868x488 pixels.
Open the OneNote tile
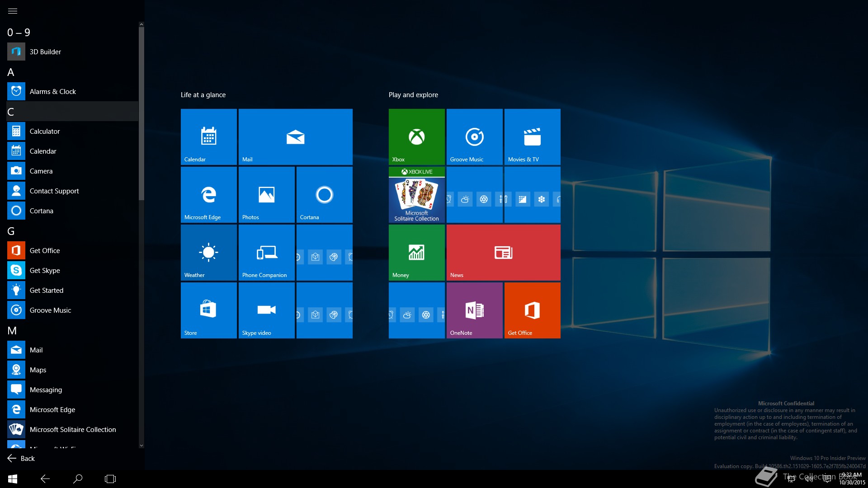[x=475, y=310]
